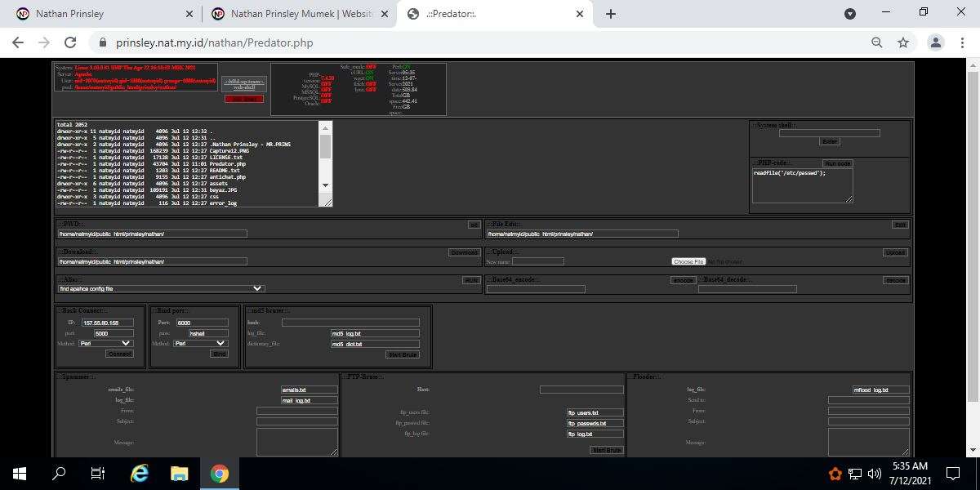
Task: Open the Chrome profile avatar menu
Action: pos(936,42)
